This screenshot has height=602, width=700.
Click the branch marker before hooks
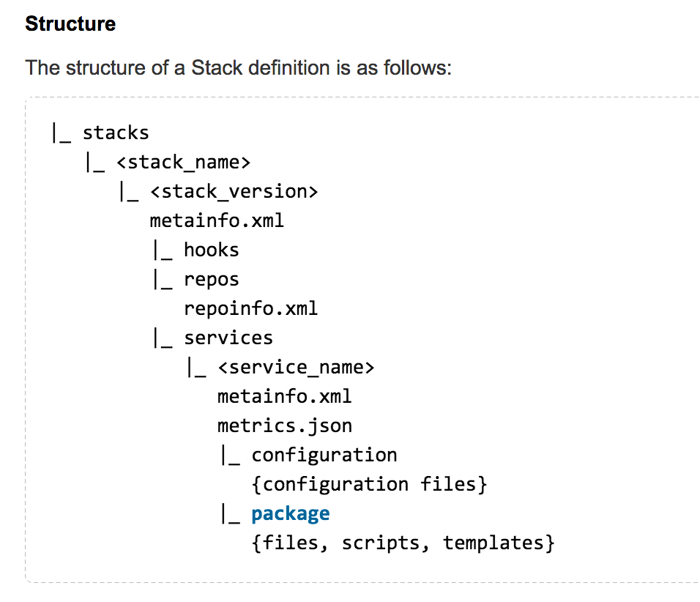coord(162,250)
